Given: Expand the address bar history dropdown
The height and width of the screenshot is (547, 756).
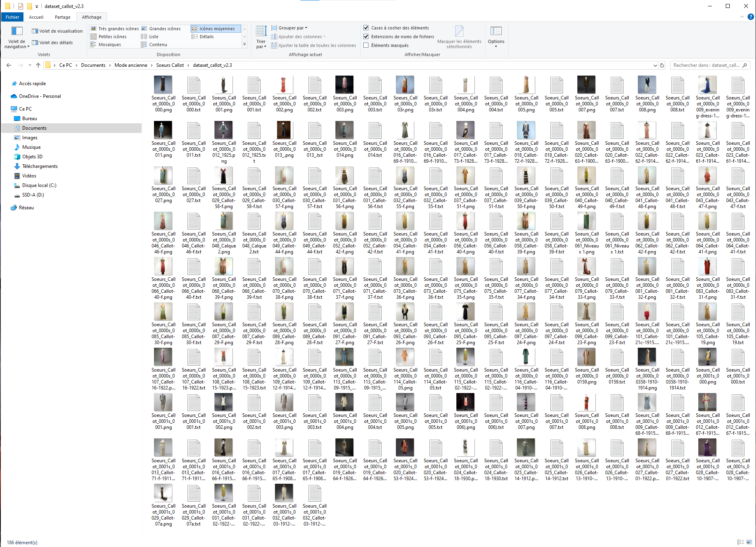Looking at the screenshot, I should pyautogui.click(x=655, y=65).
